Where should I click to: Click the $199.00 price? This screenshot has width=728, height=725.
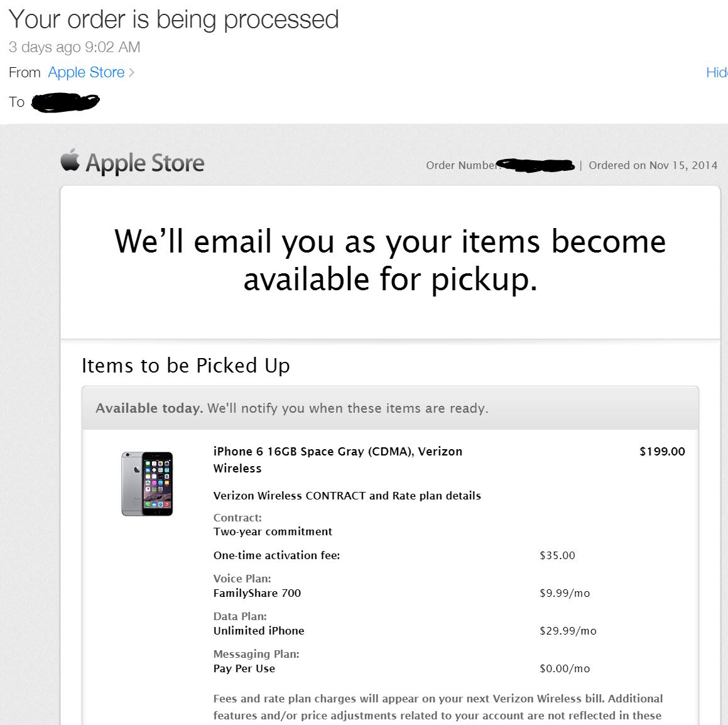coord(662,452)
